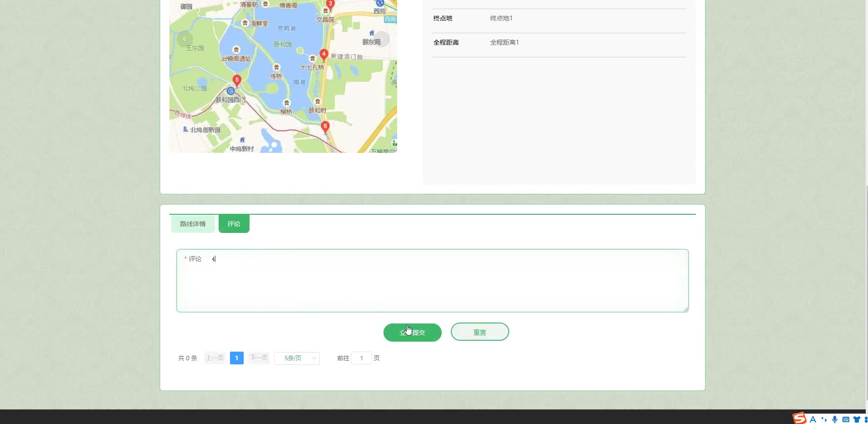Start Sogou voice input with the microphone
This screenshot has width=868, height=424.
point(835,419)
